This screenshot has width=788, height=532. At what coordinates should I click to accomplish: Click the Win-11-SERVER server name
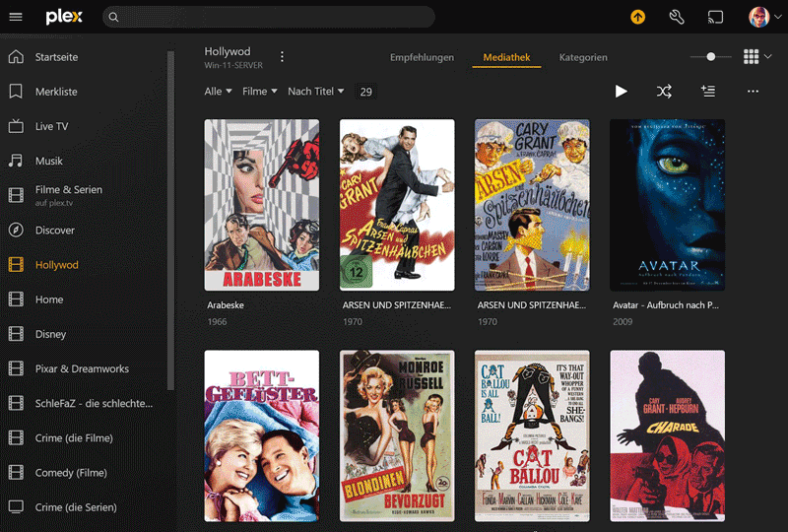pyautogui.click(x=233, y=65)
